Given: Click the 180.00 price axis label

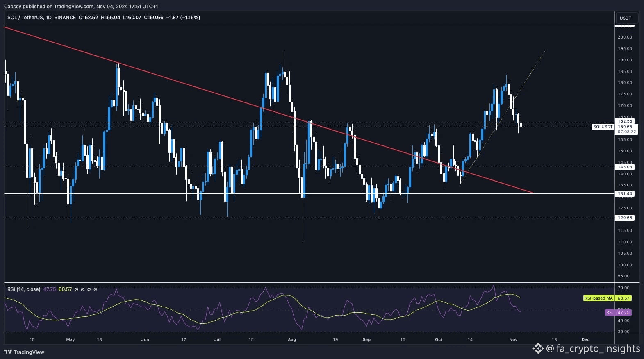Looking at the screenshot, I should 625,82.
